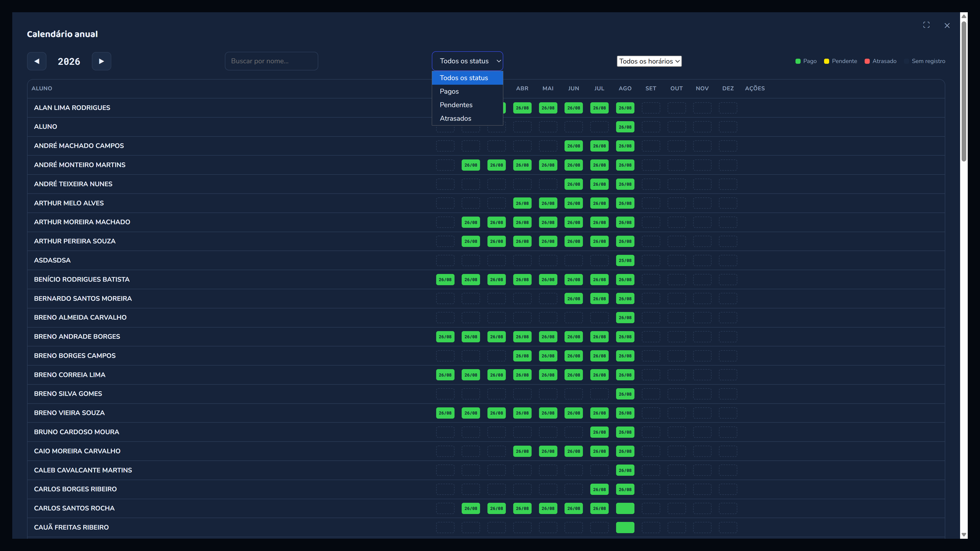This screenshot has height=551, width=980.
Task: Go to previous year with left arrow
Action: (x=36, y=61)
